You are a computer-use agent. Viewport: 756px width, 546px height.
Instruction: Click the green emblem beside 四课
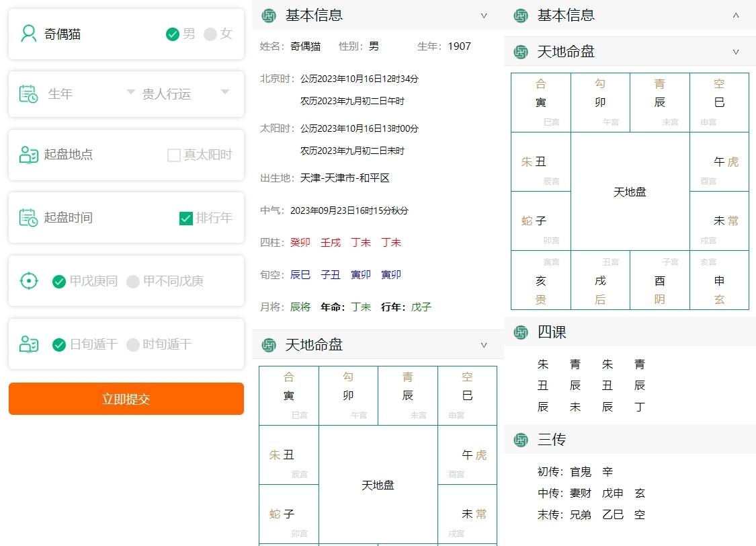(521, 332)
